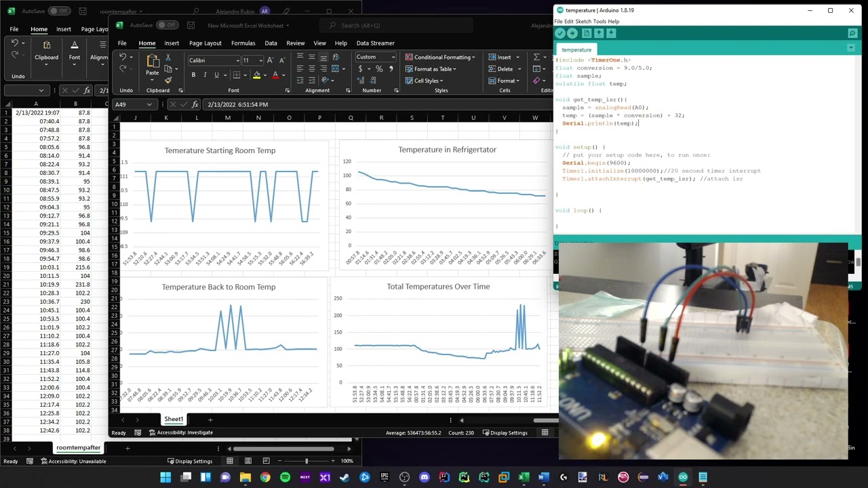
Task: Open the Number Format Custom dropdown
Action: click(x=393, y=57)
